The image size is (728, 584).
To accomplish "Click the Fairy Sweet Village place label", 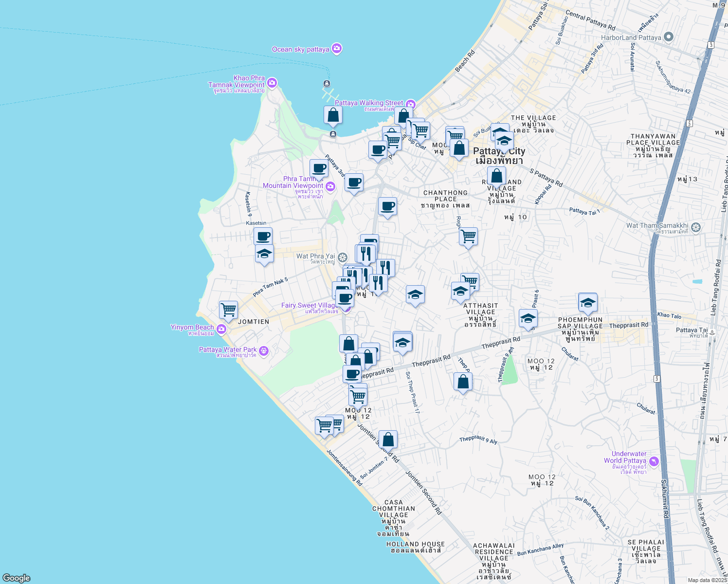I will pos(308,306).
